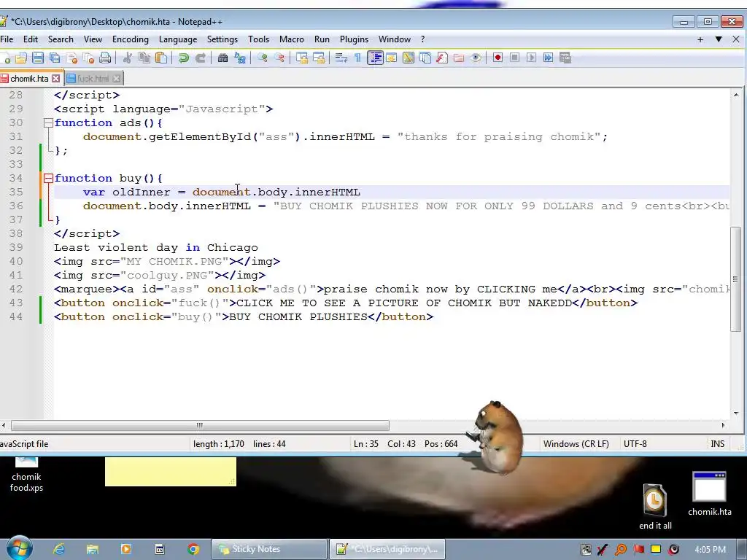Click the menu bar X close document button

[736, 39]
